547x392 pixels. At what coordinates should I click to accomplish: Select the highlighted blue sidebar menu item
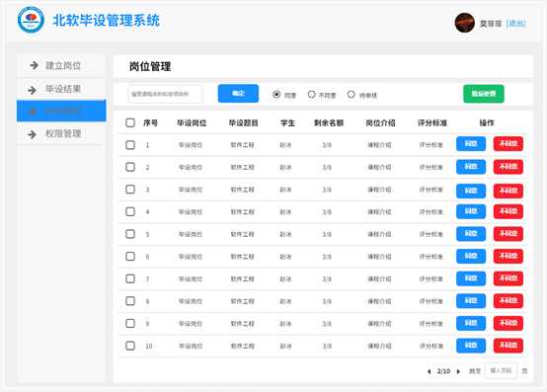(x=61, y=111)
